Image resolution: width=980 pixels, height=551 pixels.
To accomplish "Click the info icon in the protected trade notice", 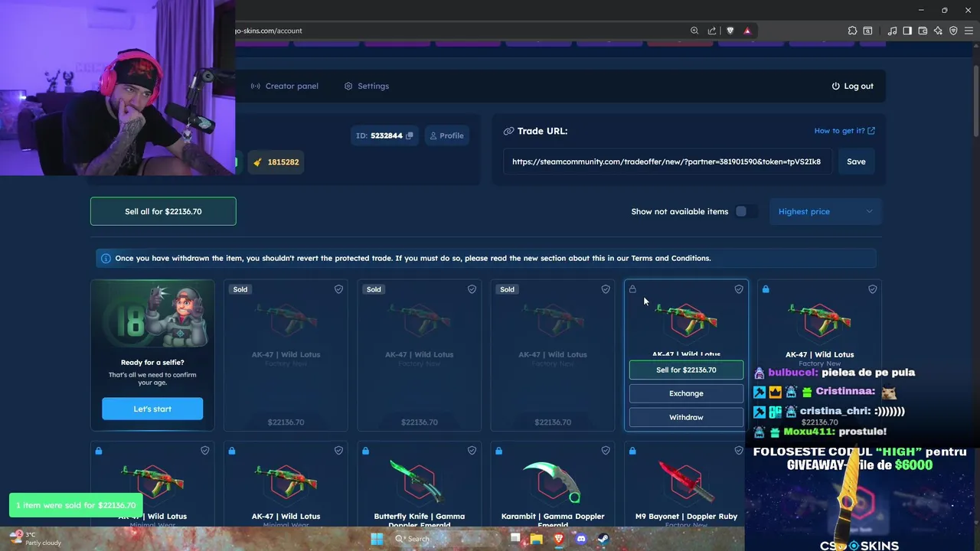I will tap(106, 258).
